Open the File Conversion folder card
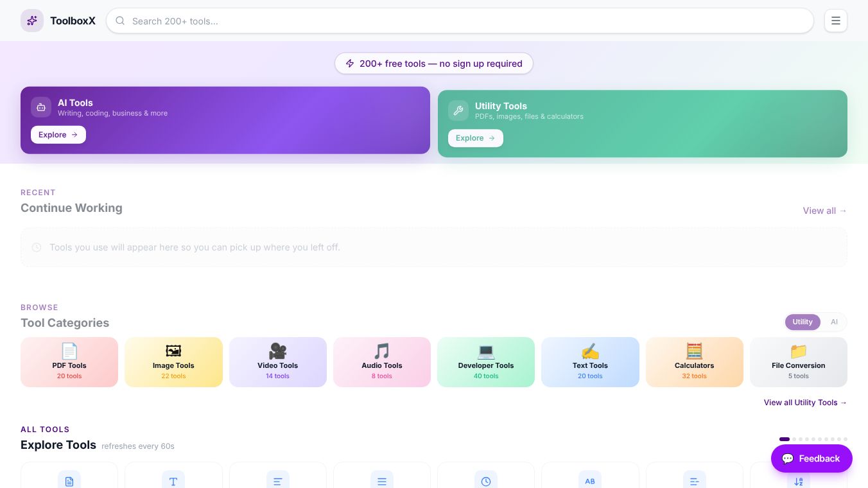 pyautogui.click(x=799, y=362)
